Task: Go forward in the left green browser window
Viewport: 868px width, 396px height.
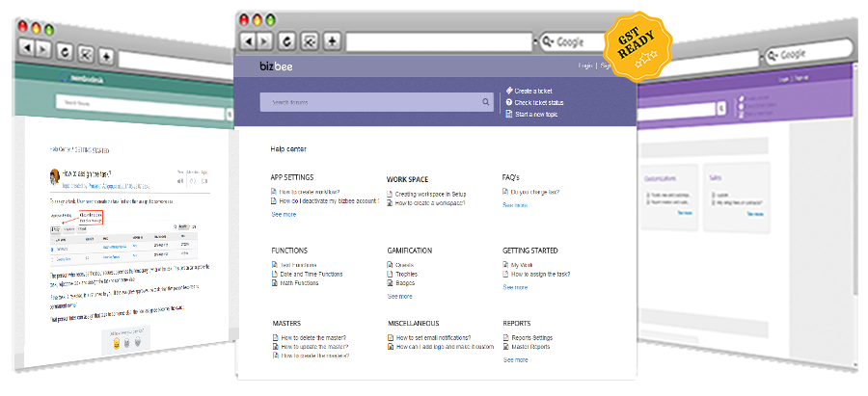Action: point(42,50)
